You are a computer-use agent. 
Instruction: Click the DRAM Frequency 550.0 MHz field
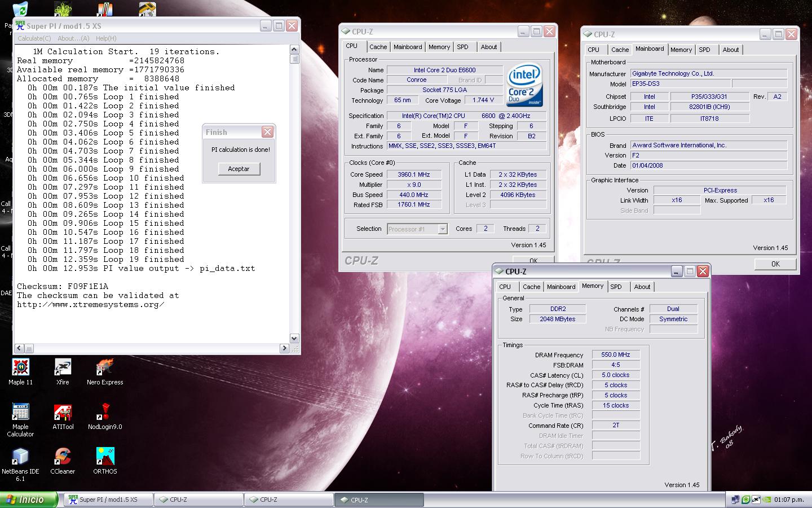616,355
